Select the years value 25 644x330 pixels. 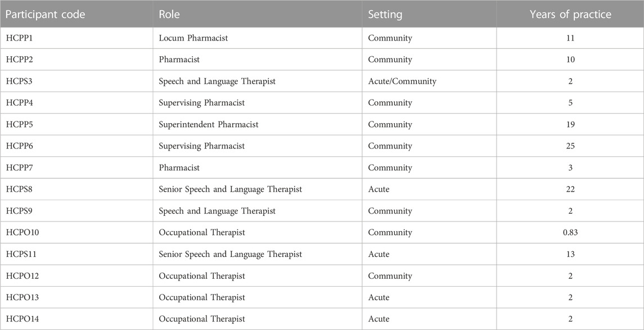[570, 146]
